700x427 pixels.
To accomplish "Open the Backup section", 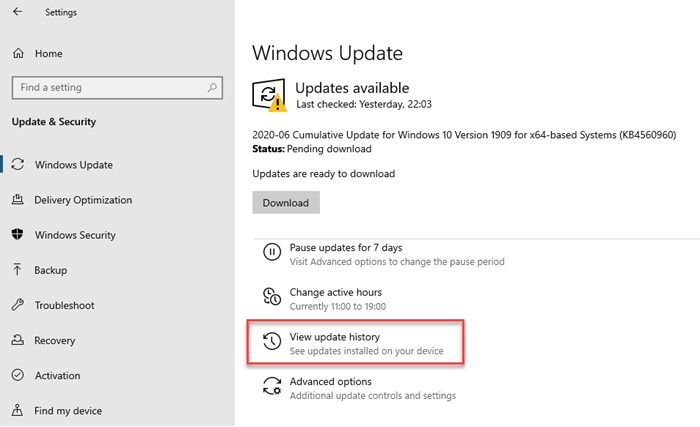I will (x=50, y=270).
